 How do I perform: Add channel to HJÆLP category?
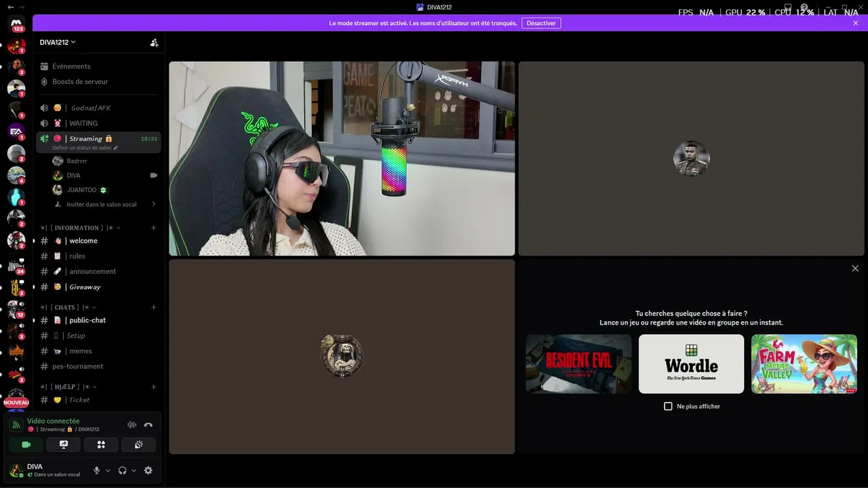tap(153, 387)
